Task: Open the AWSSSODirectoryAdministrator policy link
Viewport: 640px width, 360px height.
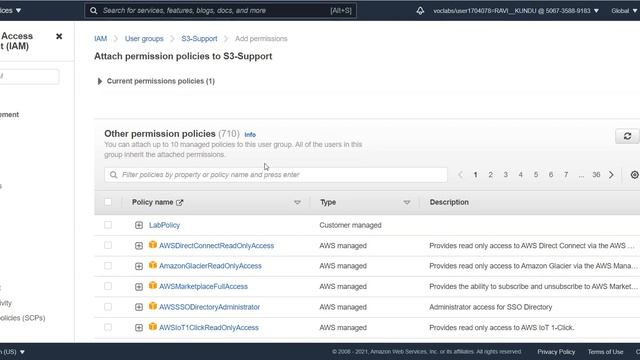Action: click(209, 307)
